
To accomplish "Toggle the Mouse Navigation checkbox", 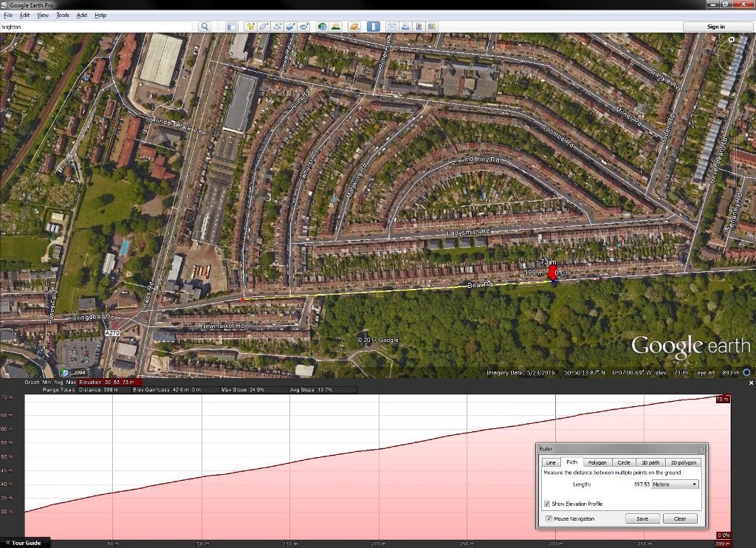I will (x=549, y=518).
